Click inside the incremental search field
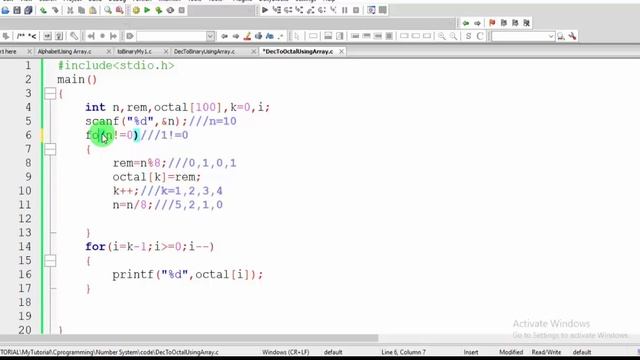640x360 pixels. [171, 36]
